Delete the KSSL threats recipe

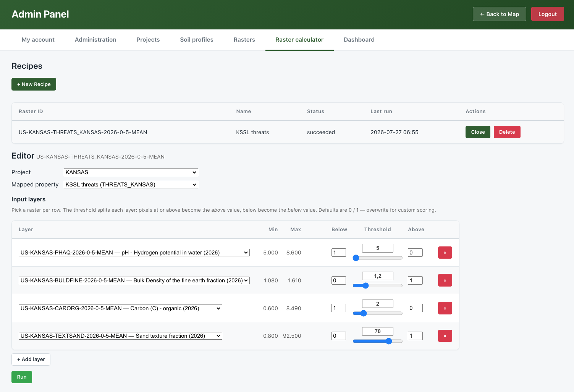pos(507,132)
